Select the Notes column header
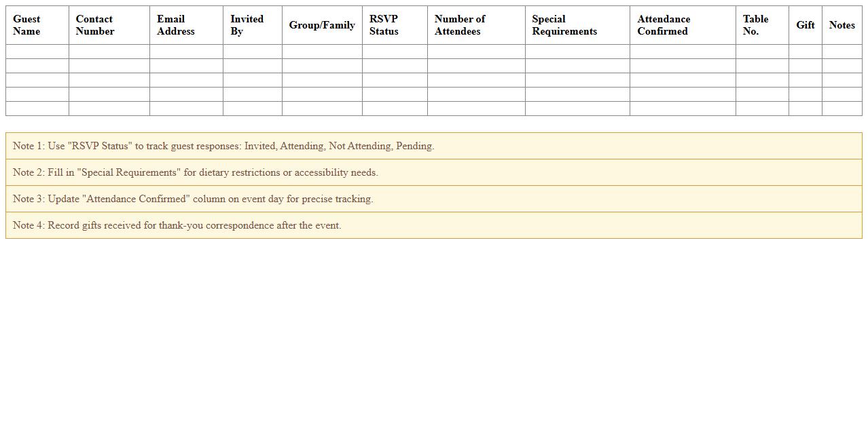 click(x=842, y=25)
